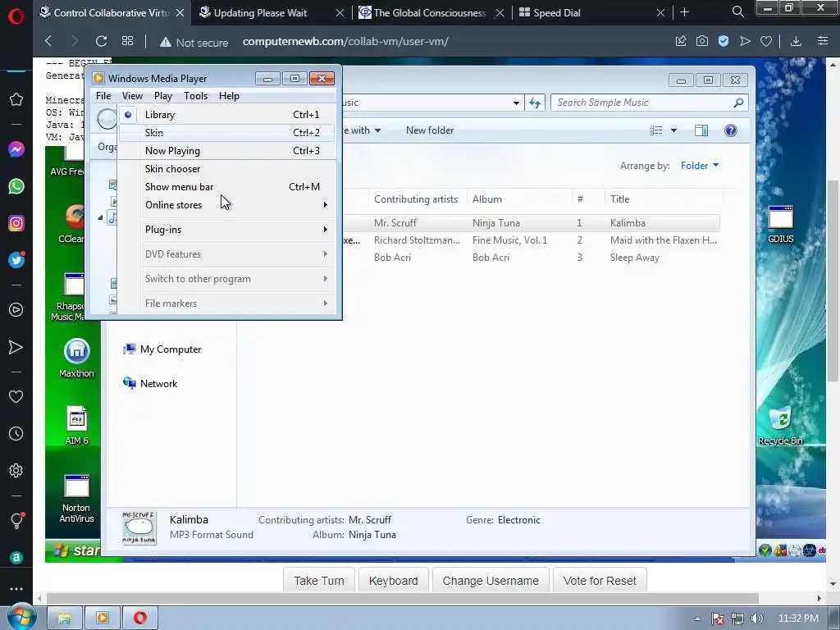
Task: Select the AIM 6 desktop icon
Action: click(x=76, y=426)
